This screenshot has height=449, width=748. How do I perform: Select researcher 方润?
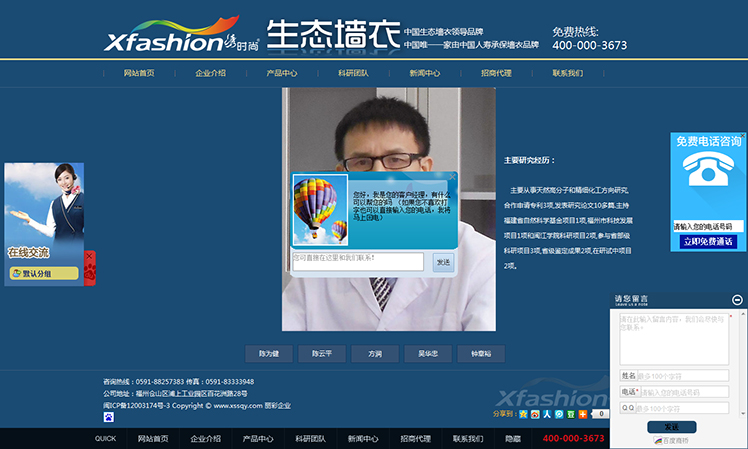click(375, 354)
